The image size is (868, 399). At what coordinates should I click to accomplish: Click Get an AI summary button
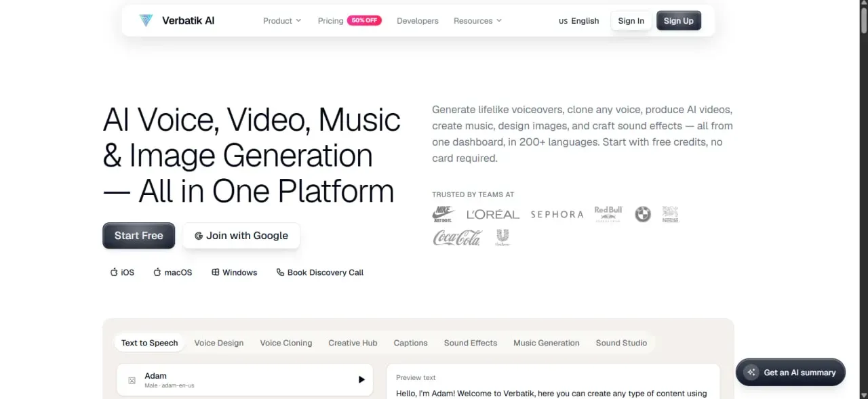tap(791, 373)
